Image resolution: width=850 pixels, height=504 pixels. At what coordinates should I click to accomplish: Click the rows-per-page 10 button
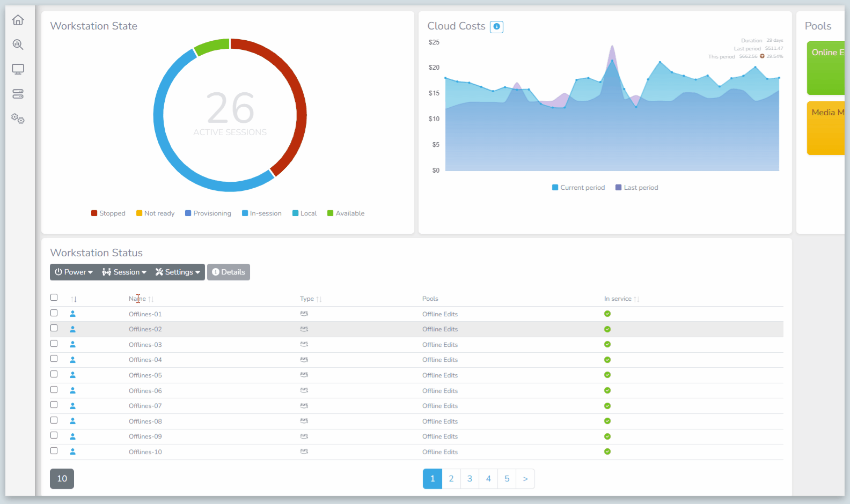click(62, 479)
